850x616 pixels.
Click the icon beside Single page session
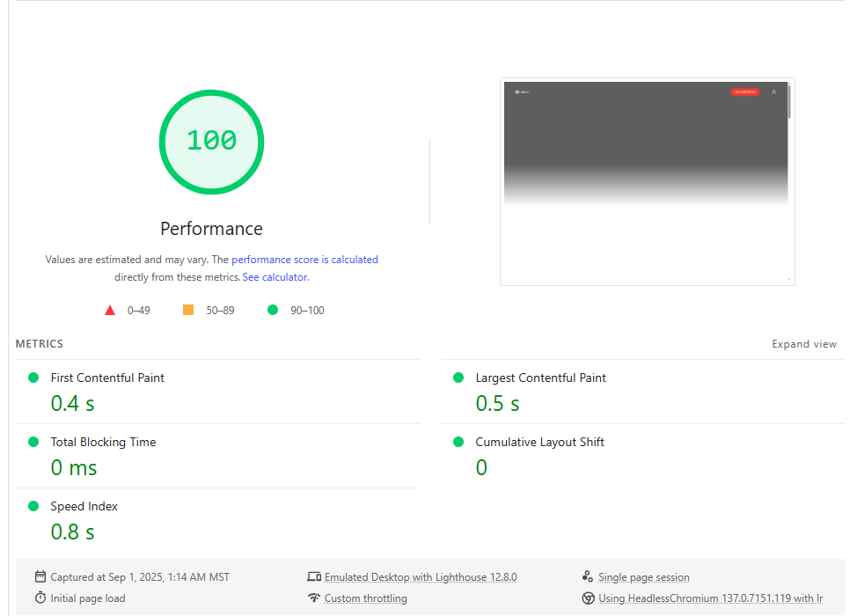(588, 577)
